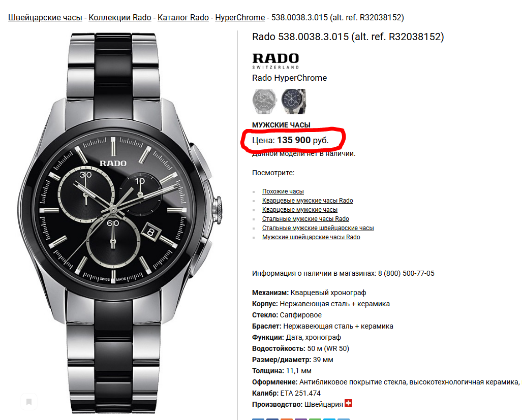Open the HyperChrome breadcrumb link
Screen dimensions: 522x420
240,17
